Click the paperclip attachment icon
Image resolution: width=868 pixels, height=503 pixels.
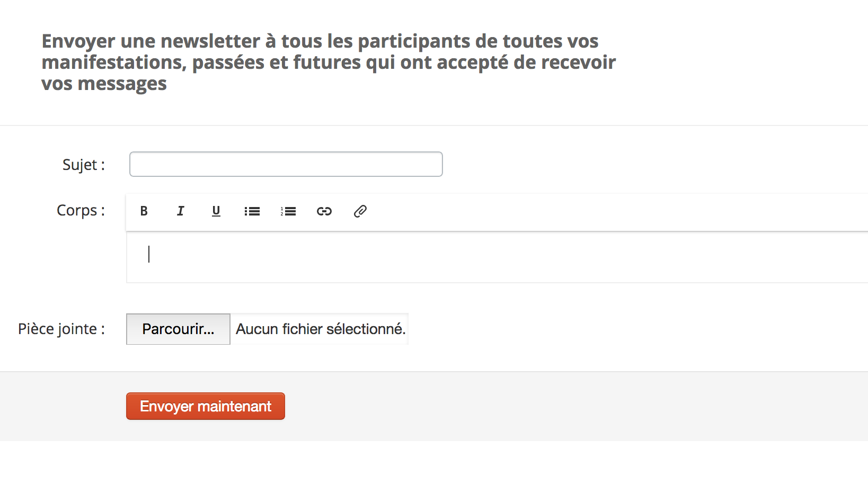(x=360, y=211)
